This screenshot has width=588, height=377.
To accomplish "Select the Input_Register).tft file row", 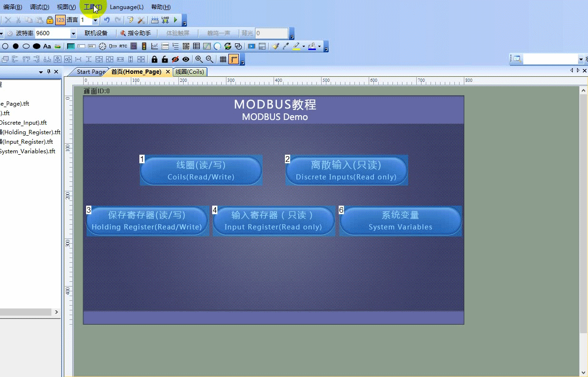I will point(27,142).
